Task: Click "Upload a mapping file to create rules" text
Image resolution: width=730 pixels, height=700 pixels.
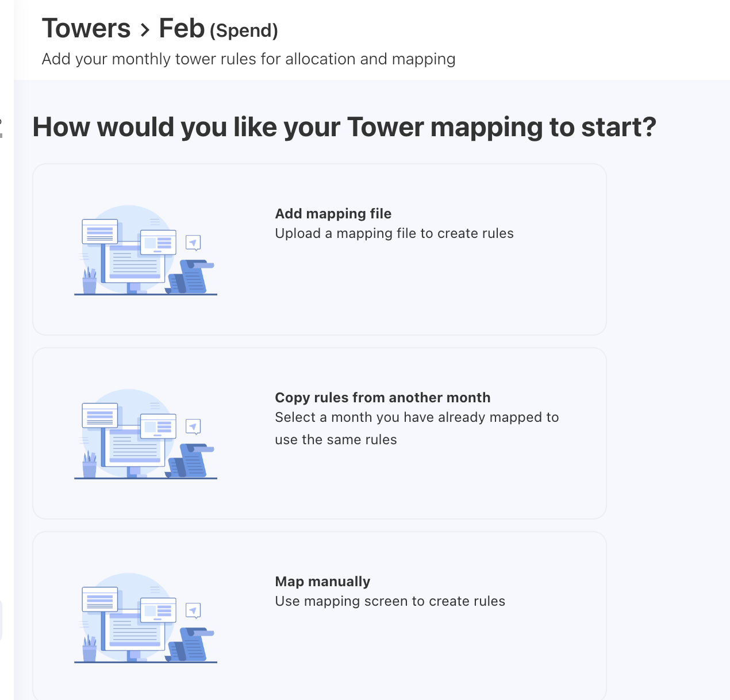Action: pyautogui.click(x=394, y=233)
